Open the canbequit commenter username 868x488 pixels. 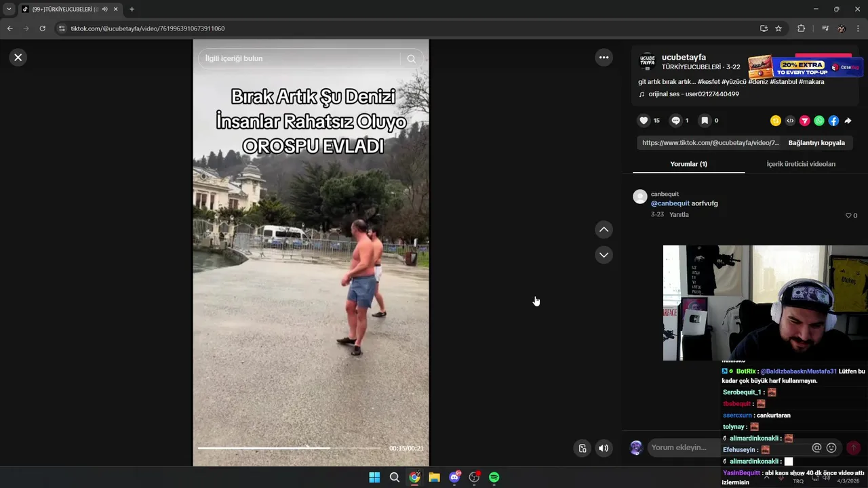(x=665, y=195)
